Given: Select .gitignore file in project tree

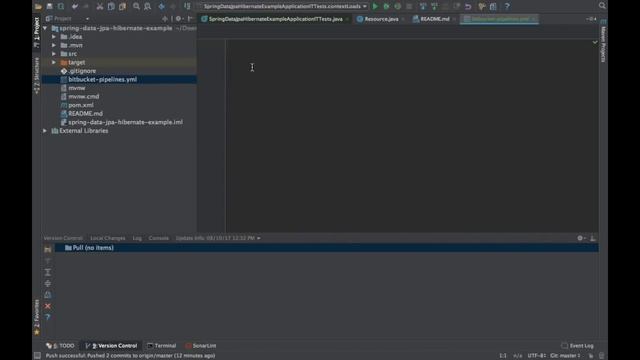Looking at the screenshot, I should click(x=82, y=71).
